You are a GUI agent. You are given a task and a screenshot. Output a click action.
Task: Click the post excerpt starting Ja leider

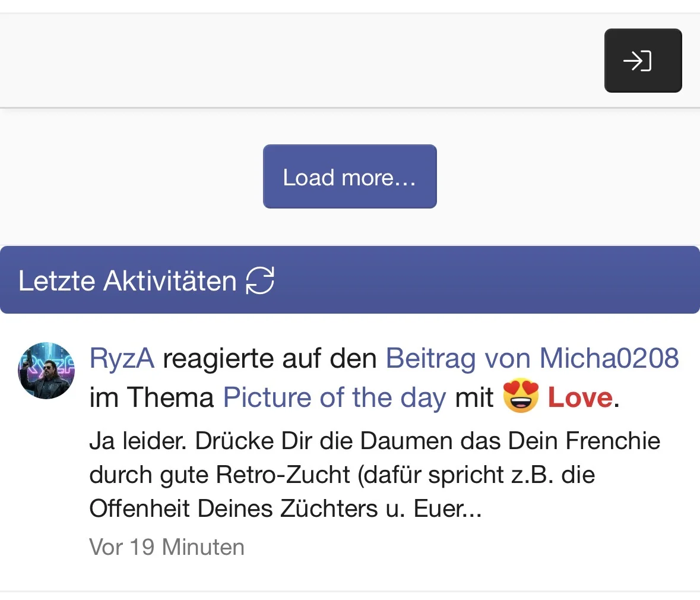tap(375, 475)
